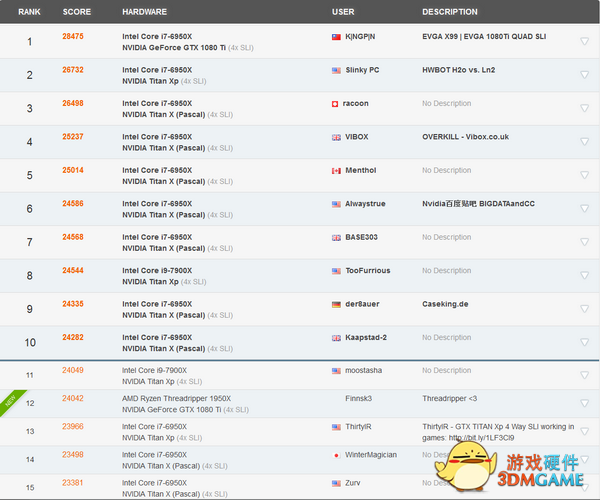Click the flag icon next to WinterMagician
The image size is (600, 500).
click(336, 455)
